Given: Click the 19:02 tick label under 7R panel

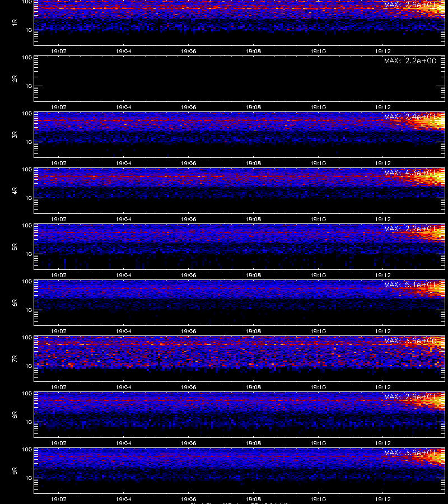Looking at the screenshot, I should 58,388.
